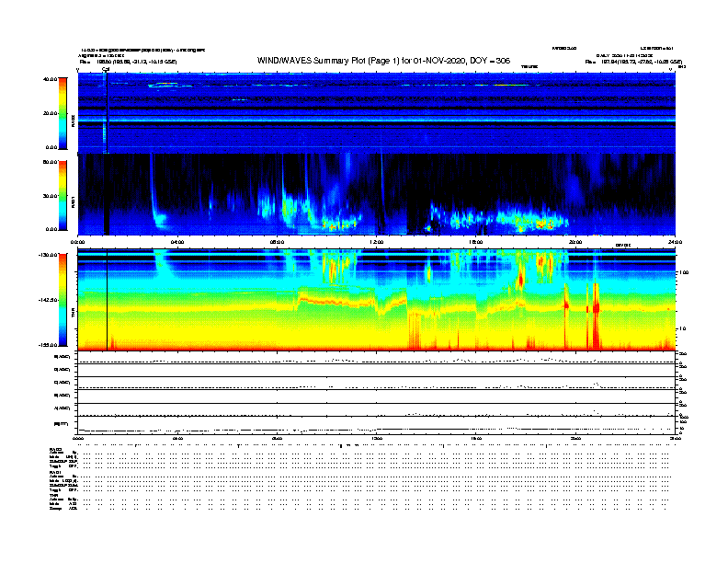Click the black vertical Cal line in TNR panel
Image resolution: width=728 pixels, height=563 pixels.
(108, 300)
